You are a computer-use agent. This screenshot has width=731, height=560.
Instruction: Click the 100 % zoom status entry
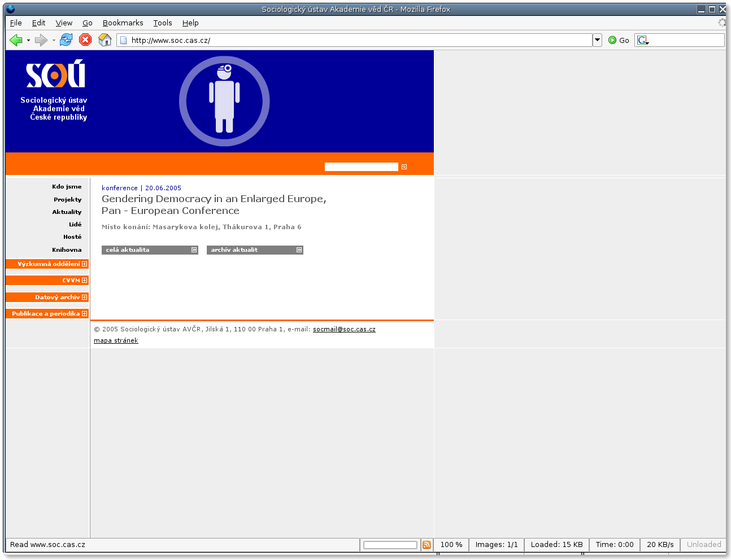451,545
